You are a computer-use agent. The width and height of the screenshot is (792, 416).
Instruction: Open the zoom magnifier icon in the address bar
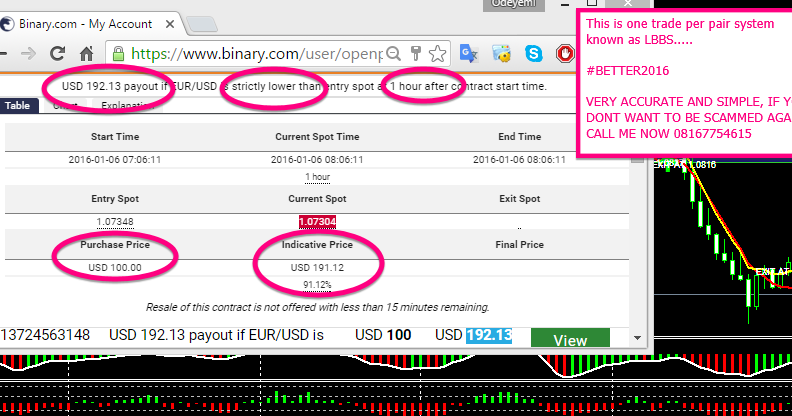click(393, 54)
